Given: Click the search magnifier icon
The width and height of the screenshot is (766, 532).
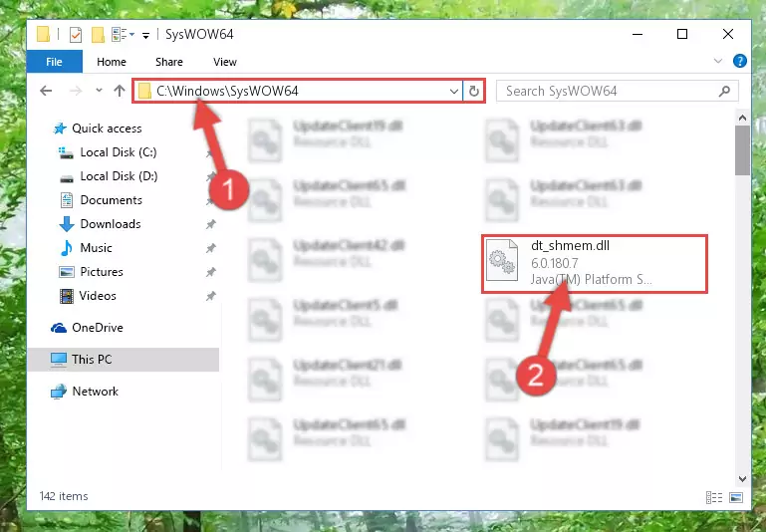Looking at the screenshot, I should tap(724, 91).
